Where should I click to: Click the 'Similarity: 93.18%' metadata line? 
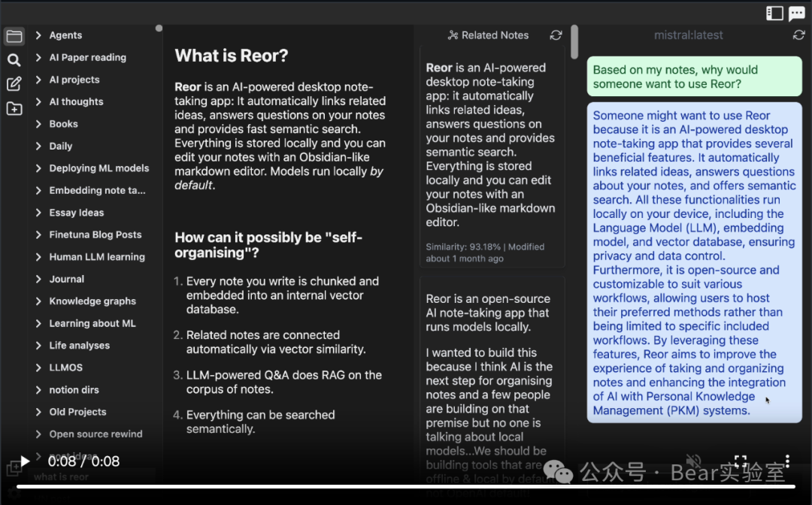485,252
